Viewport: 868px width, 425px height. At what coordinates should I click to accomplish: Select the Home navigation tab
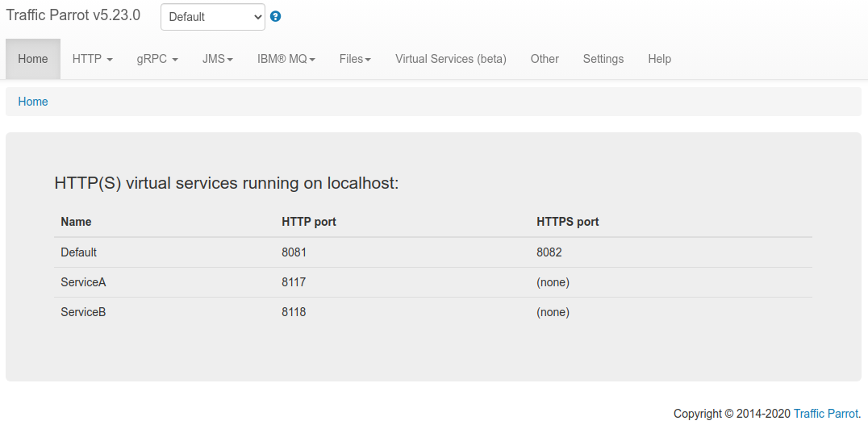point(33,59)
